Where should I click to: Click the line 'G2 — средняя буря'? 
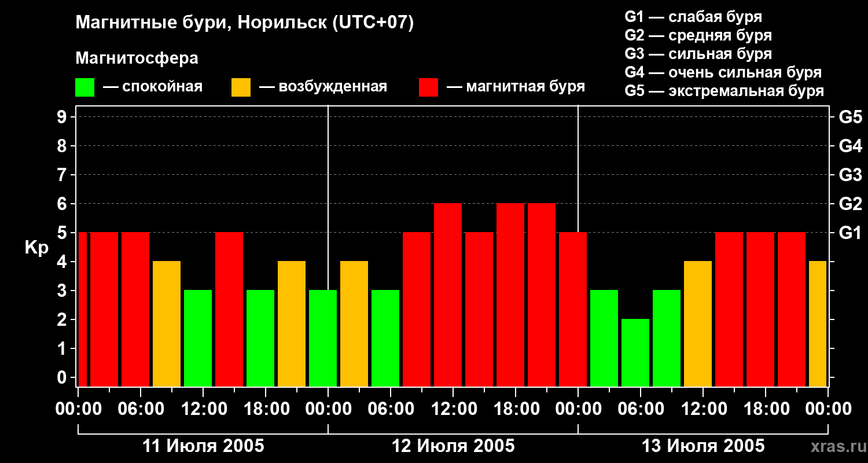[x=698, y=35]
